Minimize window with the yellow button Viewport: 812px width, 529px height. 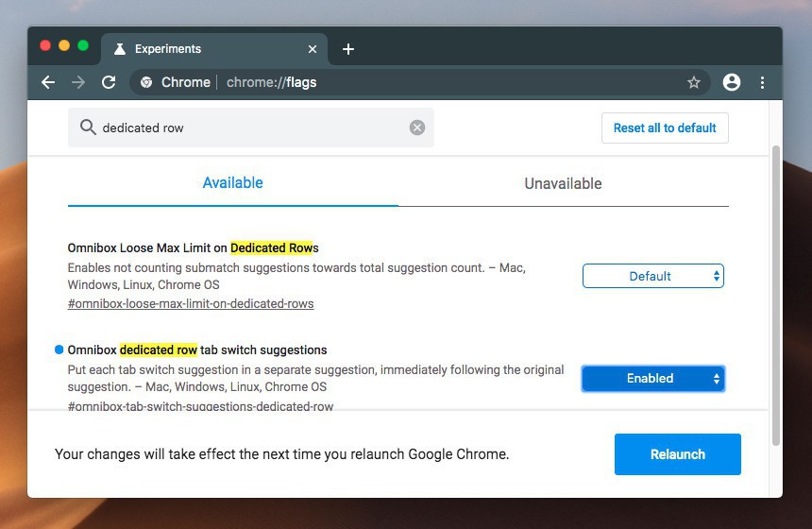64,45
